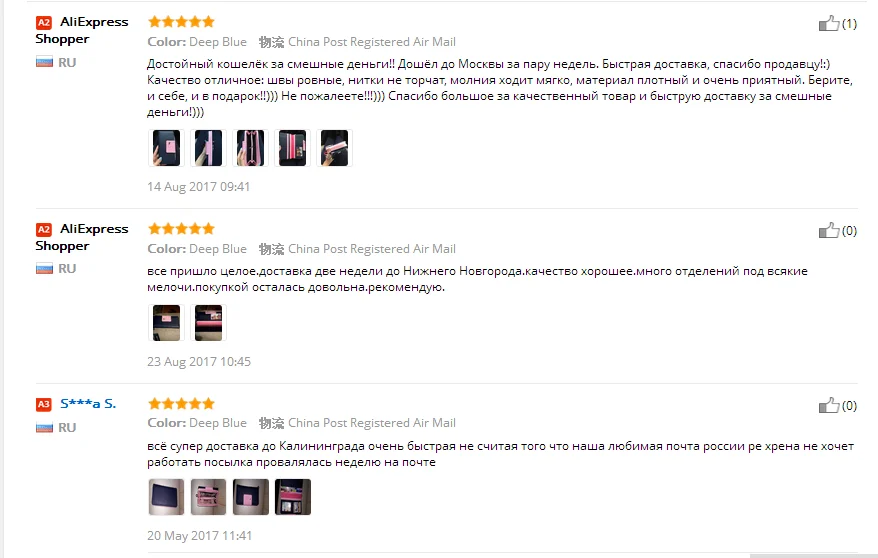Click the A3 badge beside S***a S.
878x558 pixels.
coord(44,404)
